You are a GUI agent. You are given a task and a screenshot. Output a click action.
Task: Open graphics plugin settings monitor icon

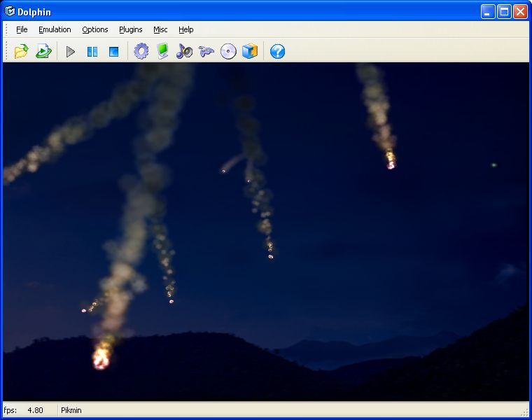(x=163, y=52)
